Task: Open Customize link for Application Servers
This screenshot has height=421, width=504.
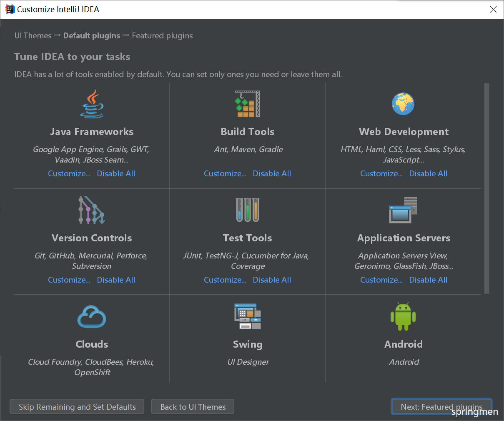Action: click(381, 280)
